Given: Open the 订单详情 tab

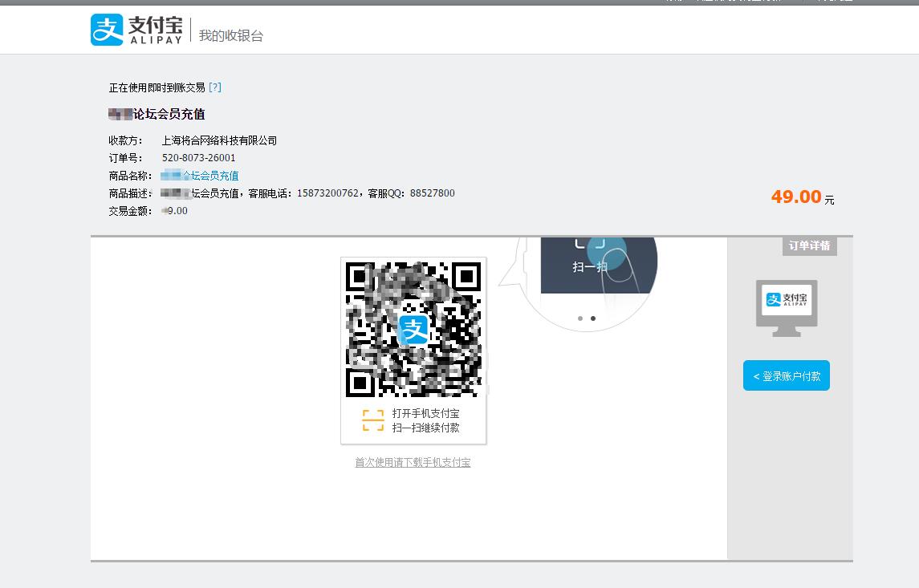Looking at the screenshot, I should pos(809,246).
